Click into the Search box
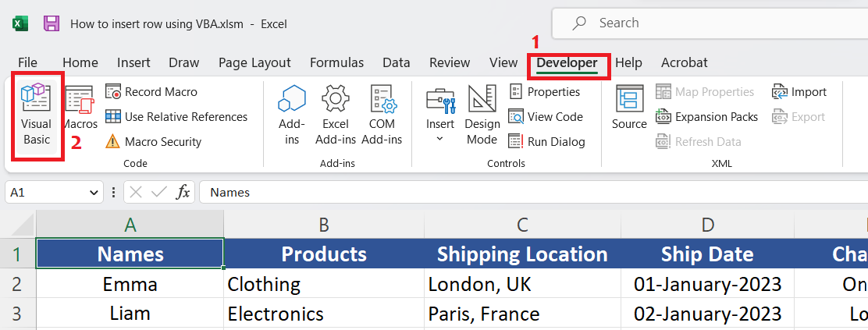The width and height of the screenshot is (868, 330). 703,23
